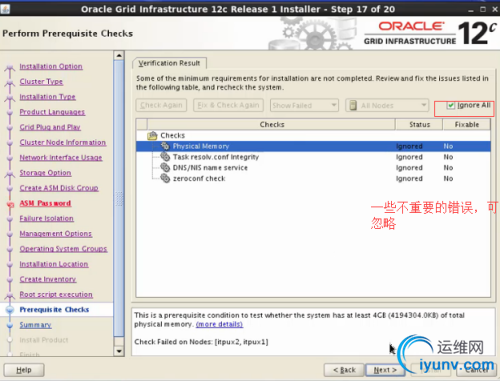Click the Prerequisite Checks step marker icon
Viewport: 500px width, 381px height.
coord(10,310)
